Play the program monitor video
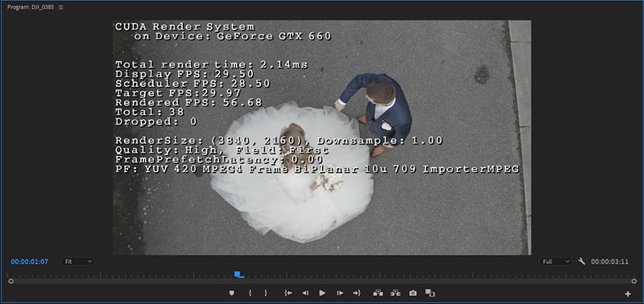 (323, 293)
